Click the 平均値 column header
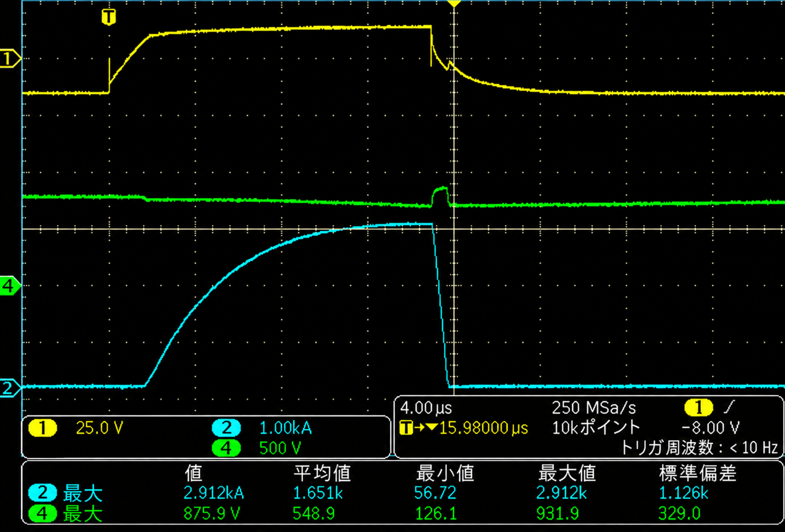Screen dimensions: 785x532 click(322, 473)
